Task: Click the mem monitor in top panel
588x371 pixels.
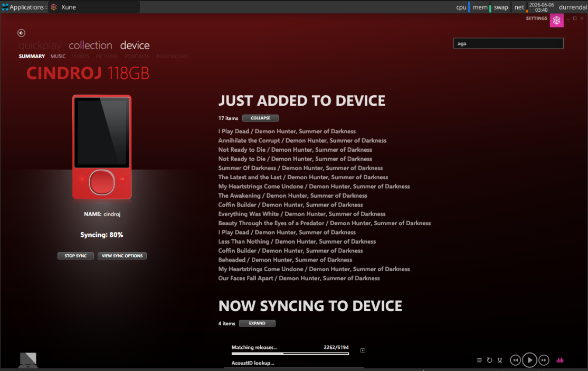Action: pyautogui.click(x=481, y=7)
